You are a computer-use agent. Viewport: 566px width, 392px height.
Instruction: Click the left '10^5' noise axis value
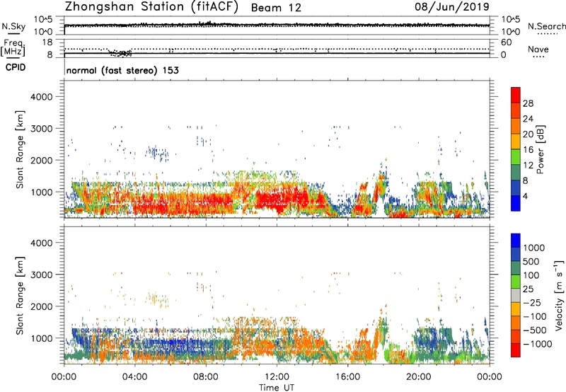click(43, 19)
